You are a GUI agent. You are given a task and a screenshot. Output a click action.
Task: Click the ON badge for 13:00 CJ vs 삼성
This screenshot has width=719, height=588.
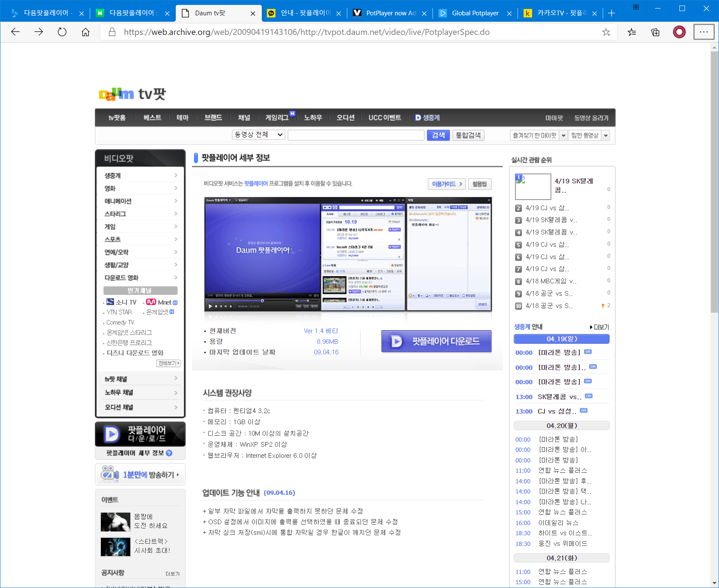(584, 411)
